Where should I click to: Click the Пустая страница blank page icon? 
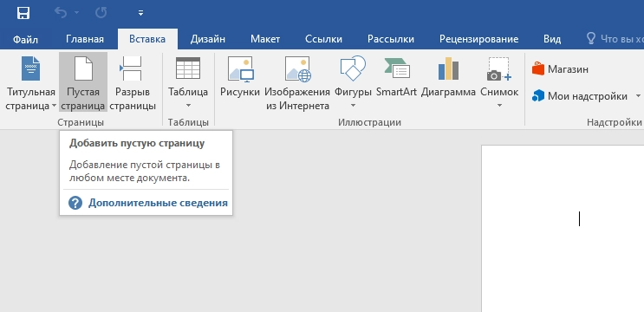(x=83, y=68)
